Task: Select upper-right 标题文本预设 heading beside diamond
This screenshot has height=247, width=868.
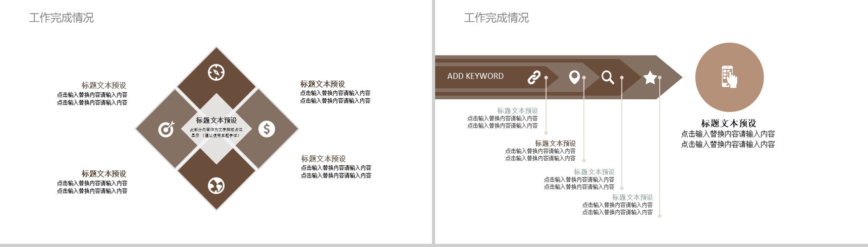Action: click(322, 84)
